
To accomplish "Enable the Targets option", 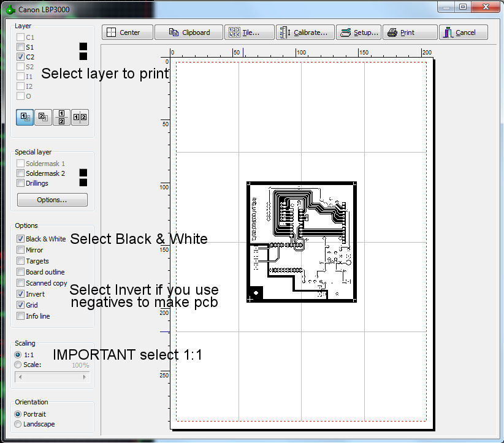I will [x=21, y=261].
